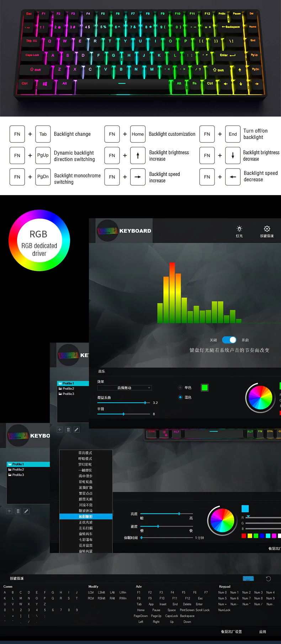Screen dimensions: 281x644
Task: Click the circular reset arrow icon
Action: 269,579
